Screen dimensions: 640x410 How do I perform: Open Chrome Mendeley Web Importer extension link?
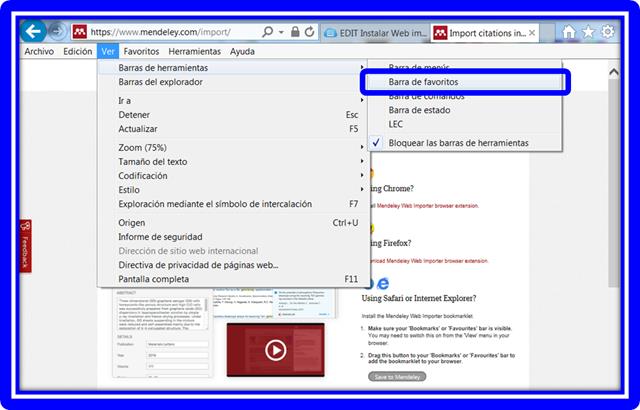(x=427, y=206)
